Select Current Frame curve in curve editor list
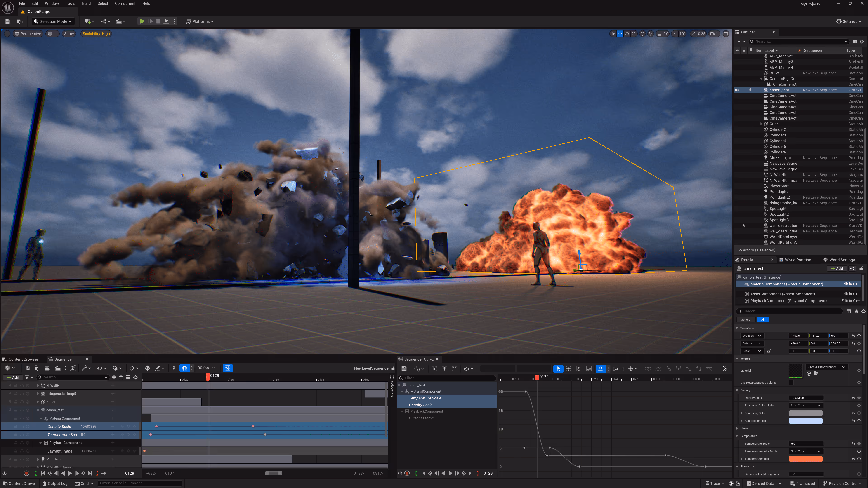Image resolution: width=868 pixels, height=488 pixels. 421,418
